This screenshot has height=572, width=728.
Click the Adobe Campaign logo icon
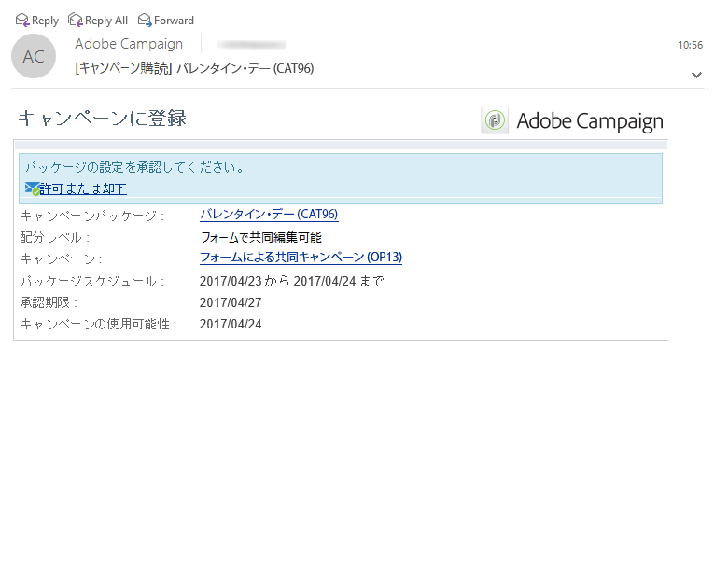495,120
